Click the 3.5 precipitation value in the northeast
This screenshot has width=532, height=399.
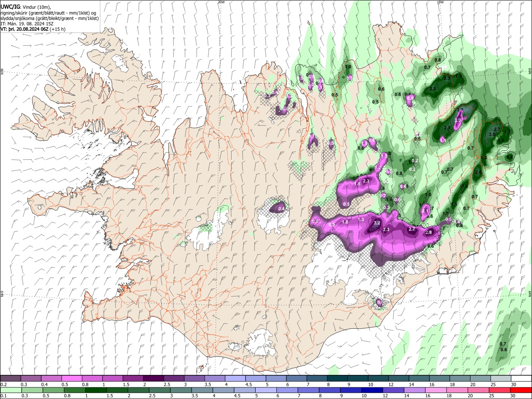click(458, 120)
